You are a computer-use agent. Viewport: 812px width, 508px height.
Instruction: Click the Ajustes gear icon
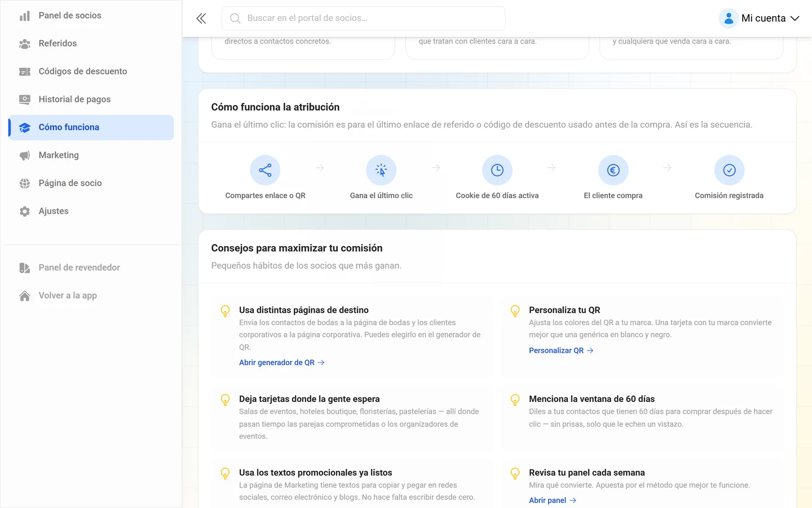25,211
